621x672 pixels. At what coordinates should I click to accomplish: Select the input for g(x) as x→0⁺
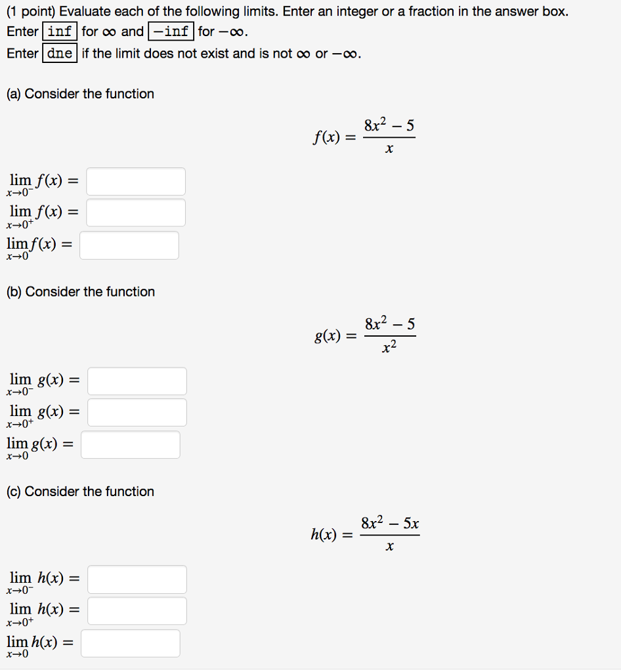click(137, 413)
